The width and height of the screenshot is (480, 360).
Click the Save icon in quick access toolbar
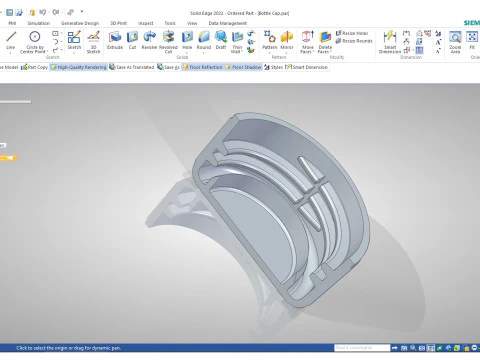[x=9, y=13]
